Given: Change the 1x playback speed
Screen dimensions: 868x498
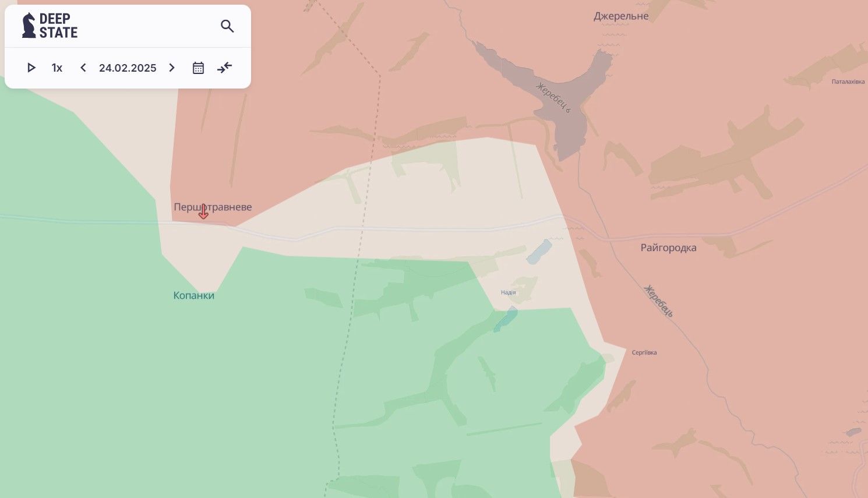Looking at the screenshot, I should 57,68.
